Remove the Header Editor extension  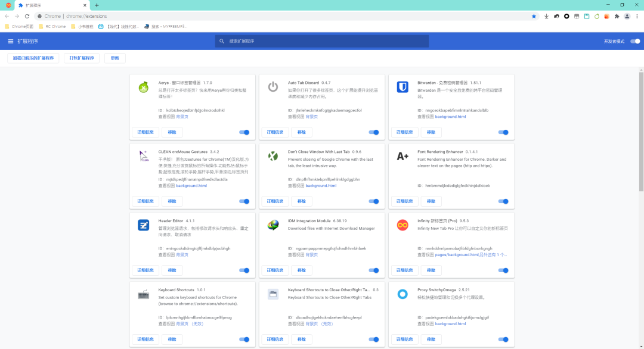coord(172,270)
